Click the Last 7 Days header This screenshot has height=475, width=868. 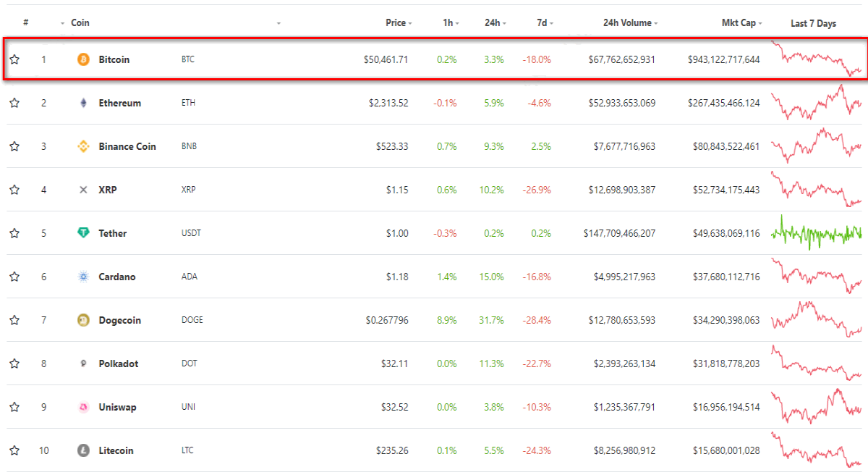coord(814,23)
